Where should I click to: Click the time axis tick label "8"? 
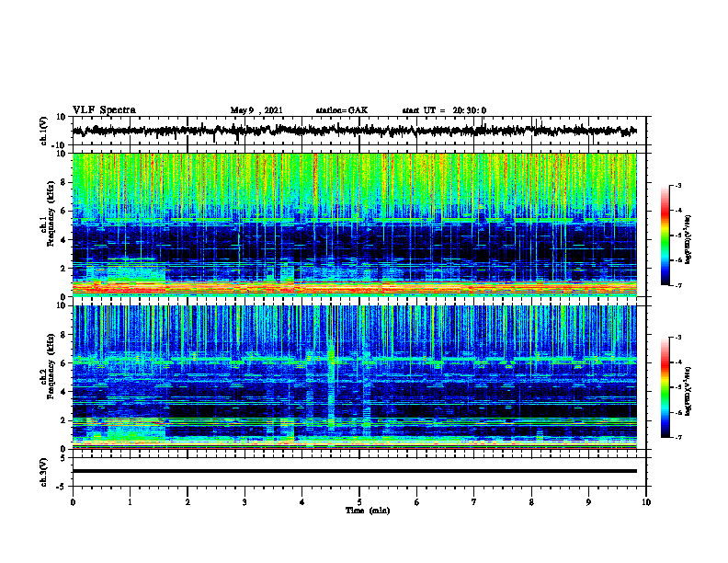coord(531,502)
